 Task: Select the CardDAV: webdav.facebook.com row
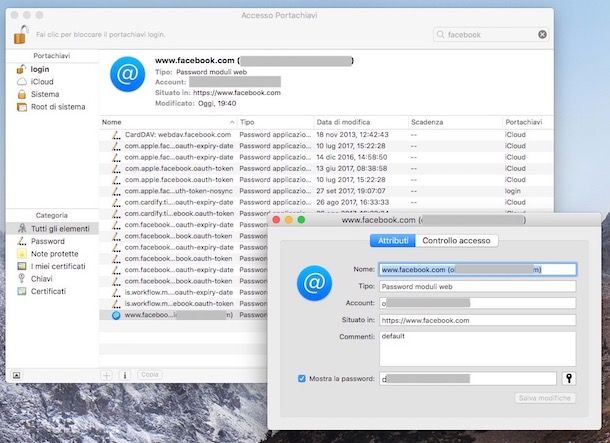(x=326, y=135)
